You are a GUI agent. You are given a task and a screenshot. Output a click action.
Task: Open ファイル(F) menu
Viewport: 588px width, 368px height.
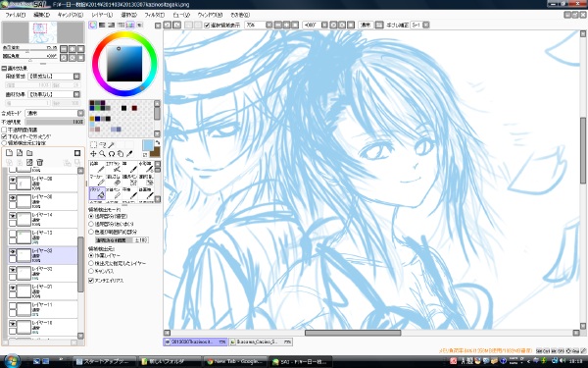[x=16, y=15]
